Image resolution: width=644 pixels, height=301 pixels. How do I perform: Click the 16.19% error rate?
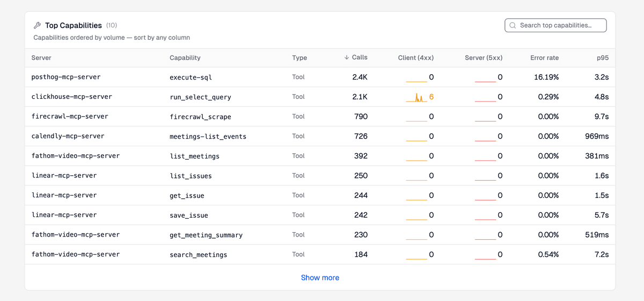546,77
